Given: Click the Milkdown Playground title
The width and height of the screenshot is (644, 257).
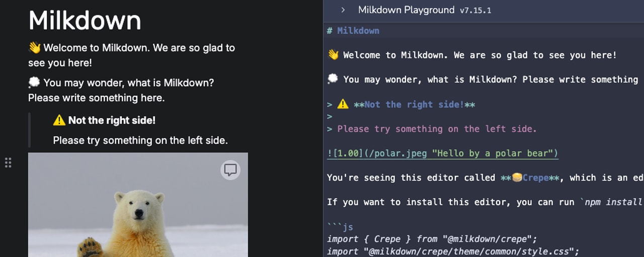Looking at the screenshot, I should tap(406, 10).
